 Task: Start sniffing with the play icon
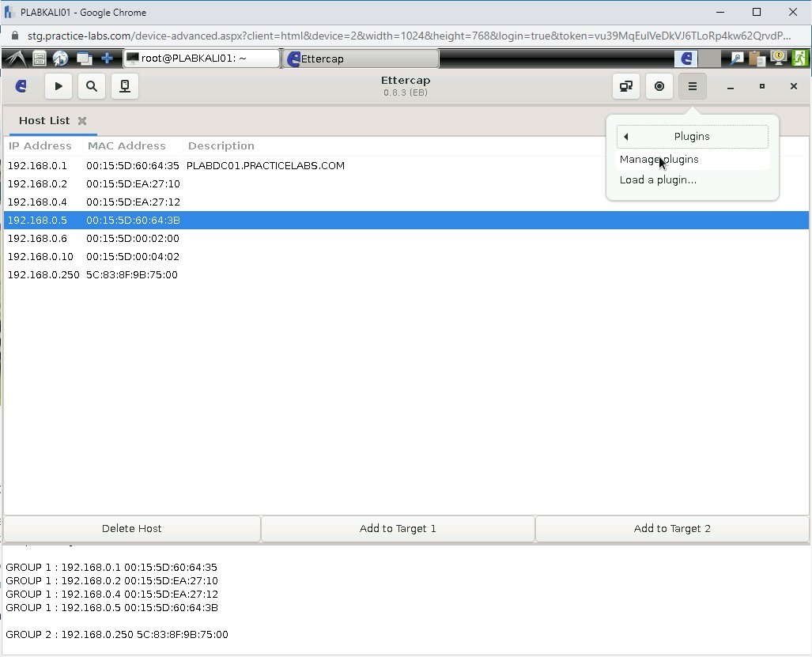coord(58,86)
